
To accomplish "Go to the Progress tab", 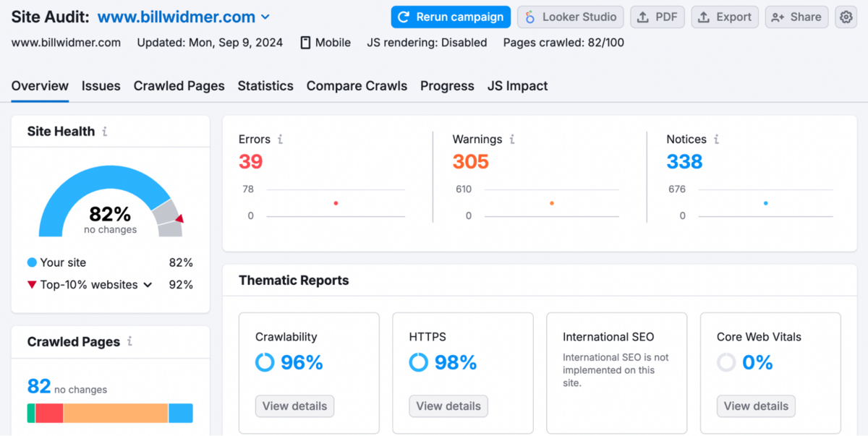I will coord(447,86).
